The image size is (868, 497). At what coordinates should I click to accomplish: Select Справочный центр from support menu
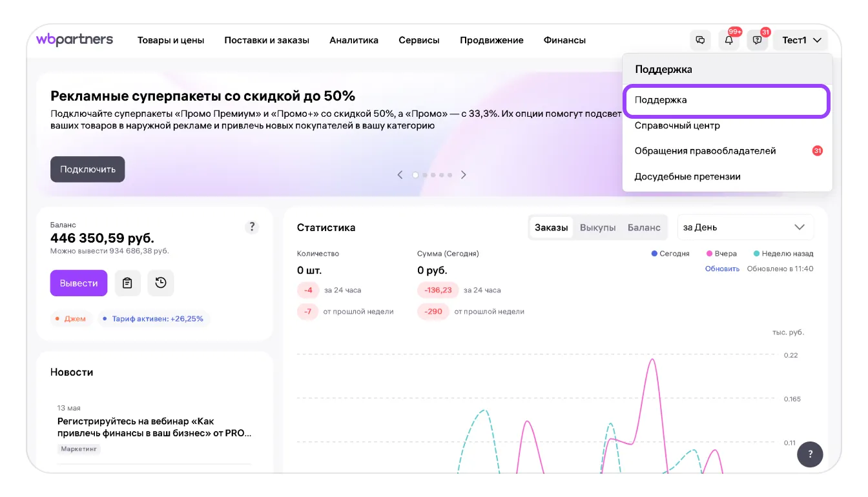pos(677,125)
